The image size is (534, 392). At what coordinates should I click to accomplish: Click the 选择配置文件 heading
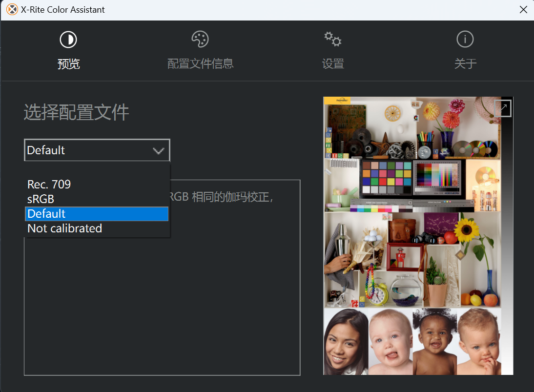pos(76,112)
